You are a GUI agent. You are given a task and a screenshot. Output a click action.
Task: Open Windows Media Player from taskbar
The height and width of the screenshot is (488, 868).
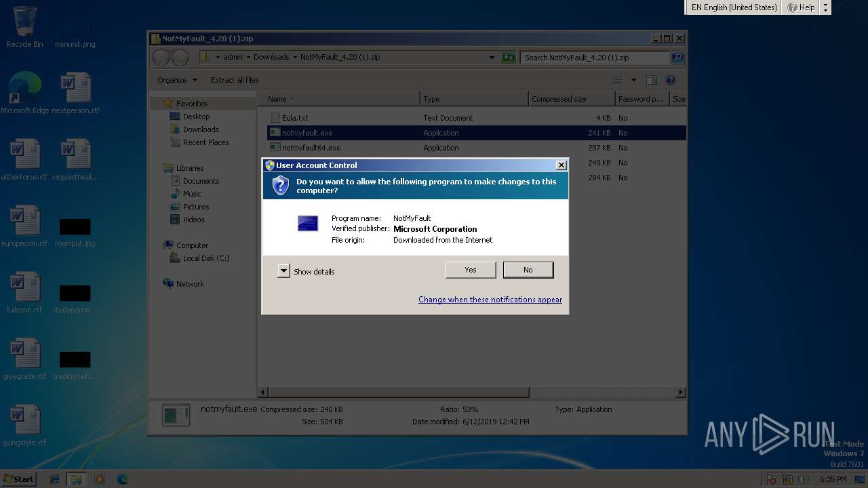point(100,479)
